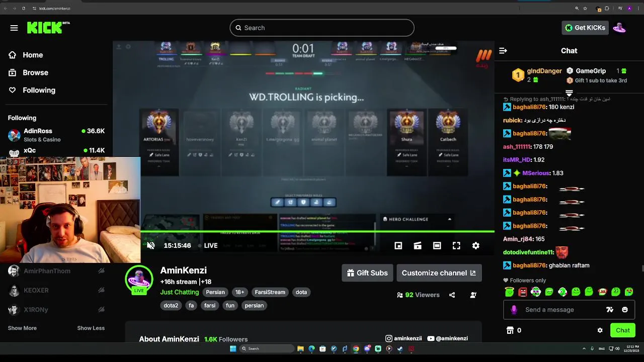
Task: Click the purple microphone chat icon
Action: coord(514,310)
